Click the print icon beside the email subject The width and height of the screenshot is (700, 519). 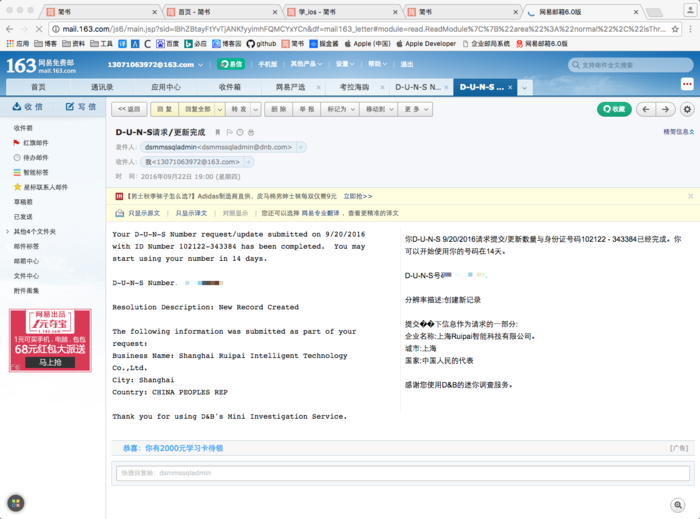point(251,132)
